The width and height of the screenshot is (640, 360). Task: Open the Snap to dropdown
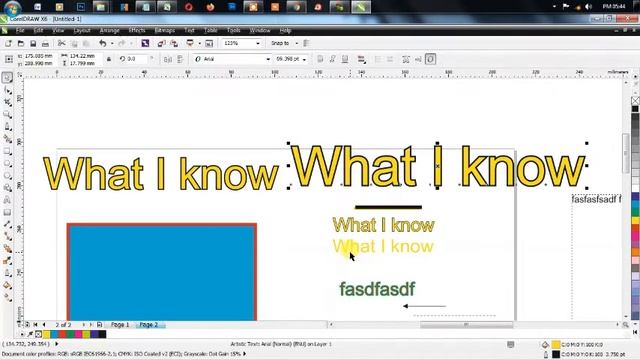click(297, 43)
